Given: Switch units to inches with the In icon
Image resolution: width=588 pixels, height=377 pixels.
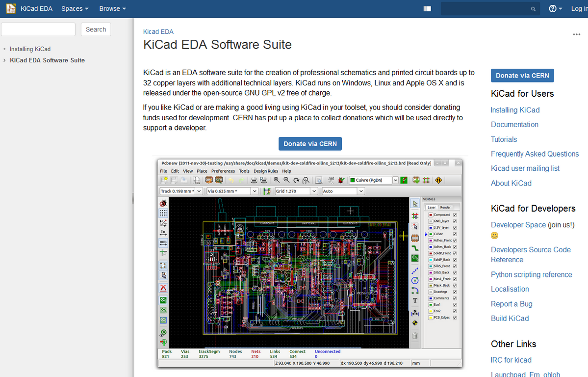Looking at the screenshot, I should (x=163, y=232).
